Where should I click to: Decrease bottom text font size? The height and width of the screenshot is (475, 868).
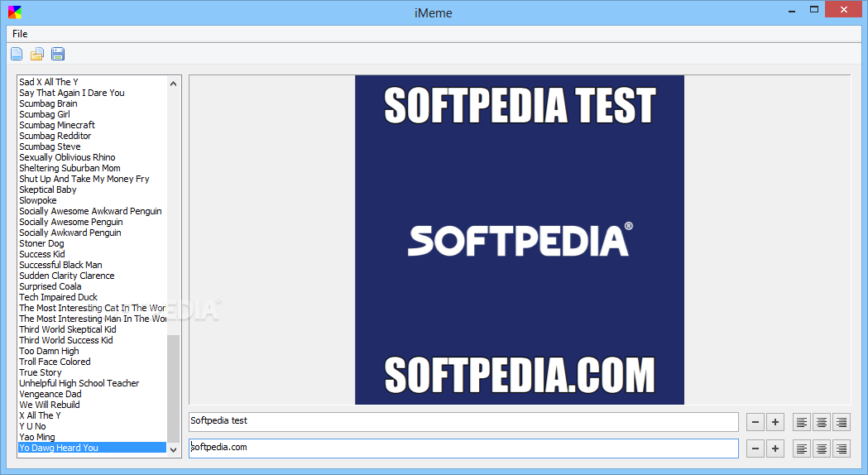click(755, 449)
